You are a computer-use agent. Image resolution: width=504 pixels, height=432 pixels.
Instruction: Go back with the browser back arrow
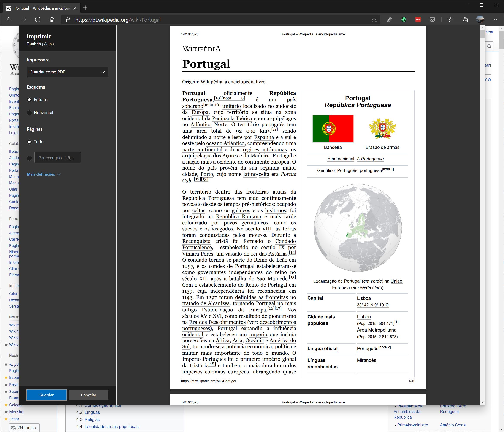tap(9, 20)
